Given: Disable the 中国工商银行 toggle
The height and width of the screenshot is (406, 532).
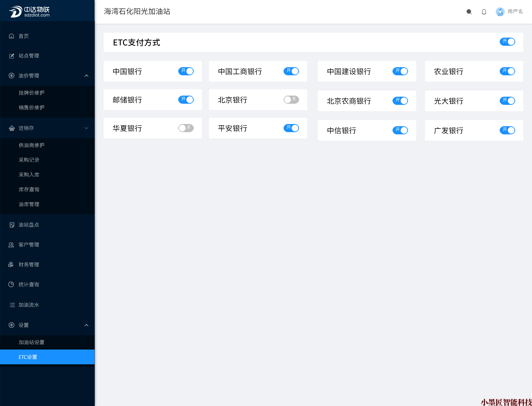Looking at the screenshot, I should tap(291, 71).
